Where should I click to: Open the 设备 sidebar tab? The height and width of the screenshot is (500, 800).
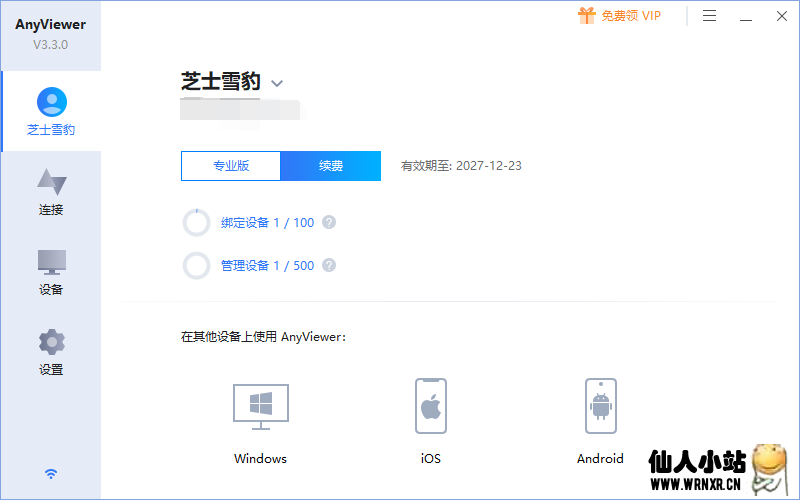point(51,272)
